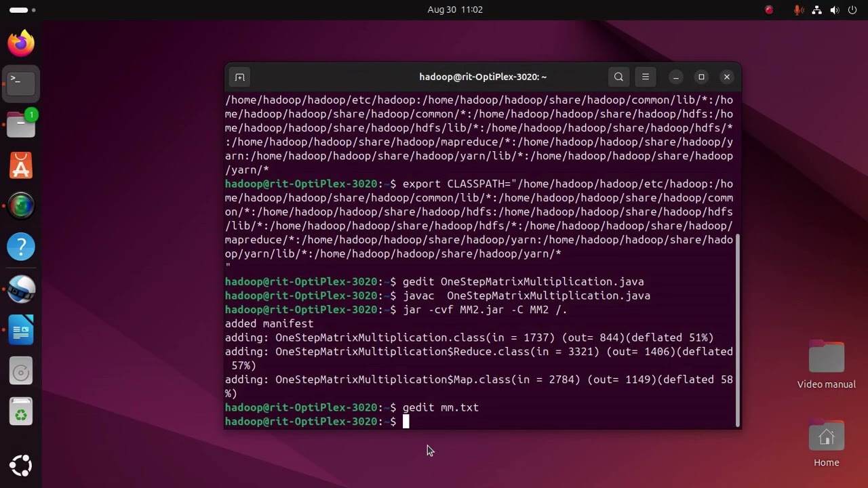Click the current empty prompt cursor
The width and height of the screenshot is (868, 488).
click(406, 422)
